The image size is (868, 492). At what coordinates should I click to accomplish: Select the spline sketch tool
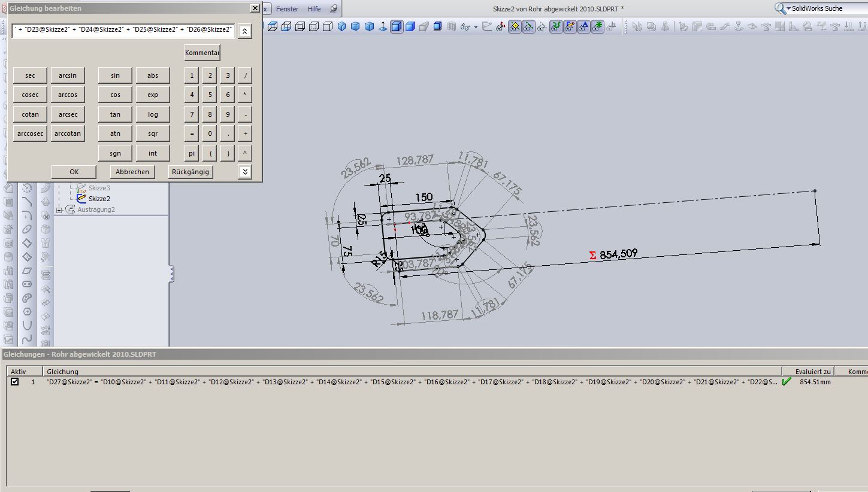[27, 339]
